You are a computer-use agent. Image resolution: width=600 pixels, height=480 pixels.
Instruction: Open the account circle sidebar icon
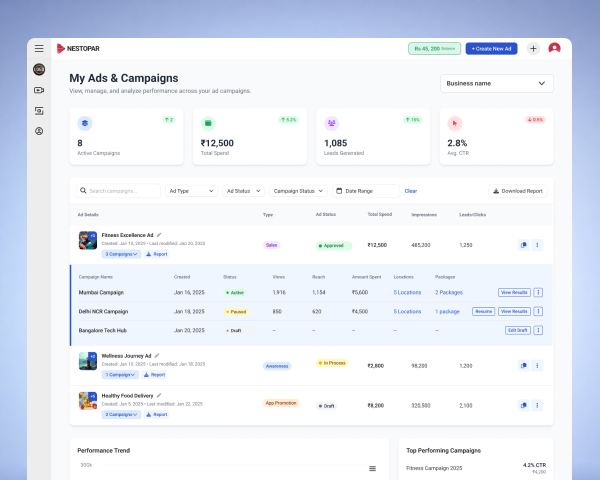click(39, 131)
